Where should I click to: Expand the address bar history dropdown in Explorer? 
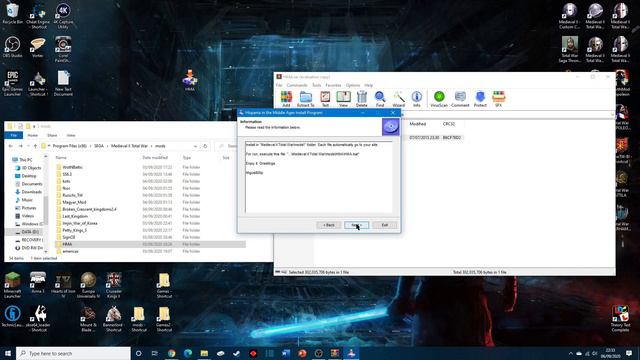click(x=195, y=146)
